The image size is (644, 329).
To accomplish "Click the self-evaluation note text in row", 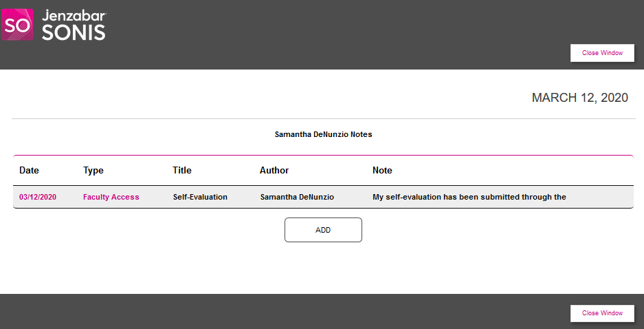I will click(x=469, y=197).
